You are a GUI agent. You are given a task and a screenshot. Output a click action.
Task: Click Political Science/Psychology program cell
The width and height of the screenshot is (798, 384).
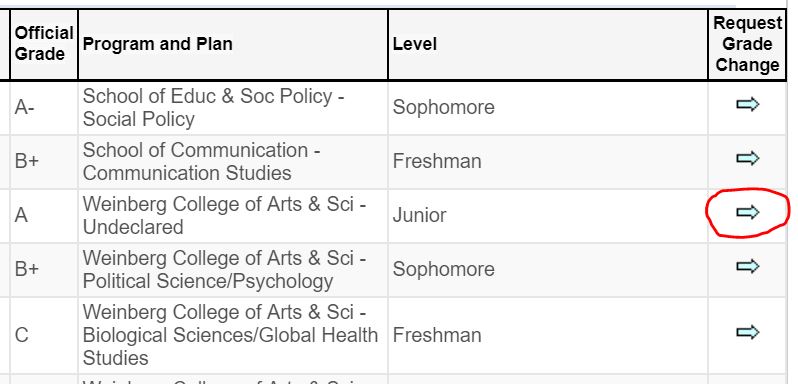point(233,270)
